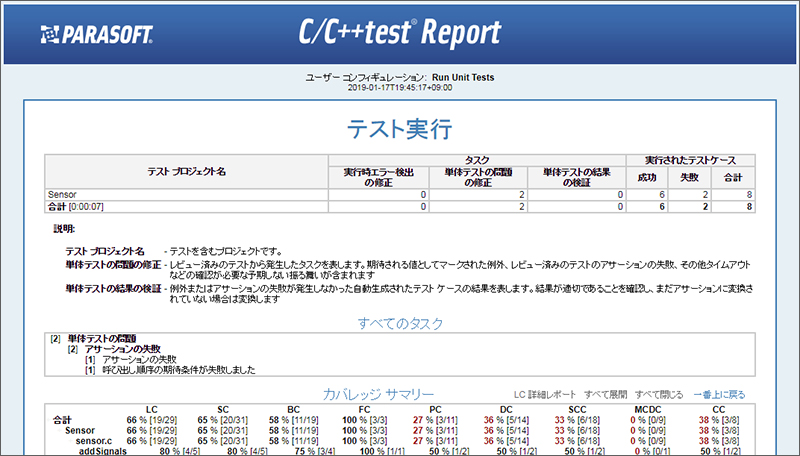The width and height of the screenshot is (800, 456).
Task: Click Sensor row SC value 65 % [20/31]
Action: pos(222,430)
